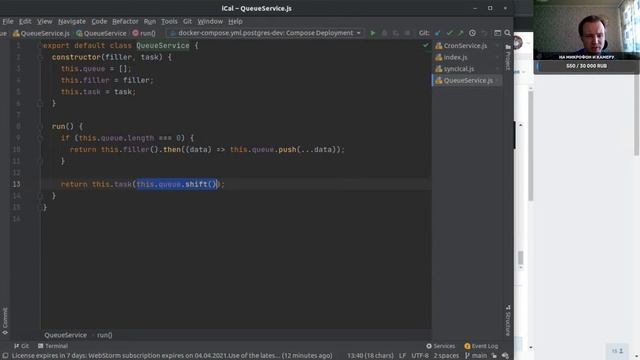Open the Git tool window at bottom
This screenshot has width=640, height=360.
21,346
